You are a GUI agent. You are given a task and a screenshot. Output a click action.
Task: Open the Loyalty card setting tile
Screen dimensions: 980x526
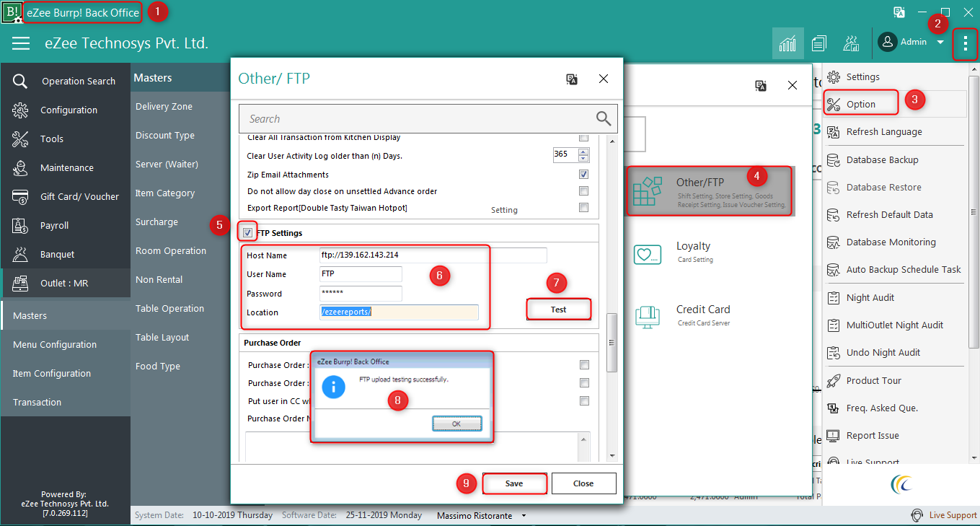(x=692, y=253)
